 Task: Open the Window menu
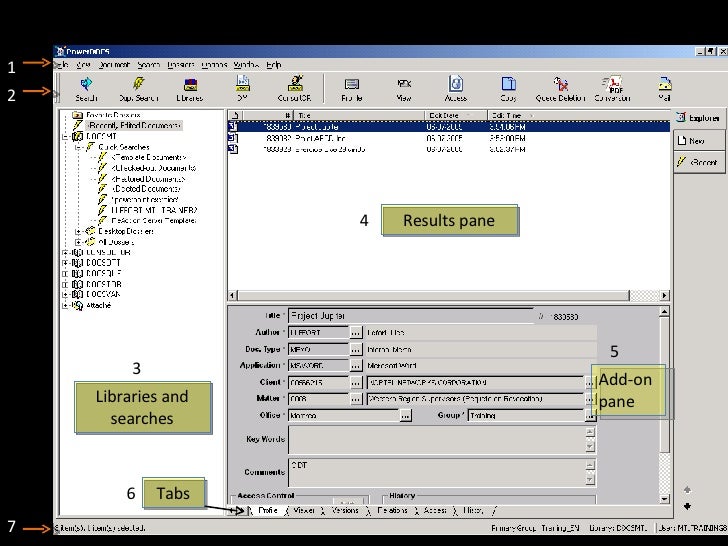pyautogui.click(x=246, y=65)
